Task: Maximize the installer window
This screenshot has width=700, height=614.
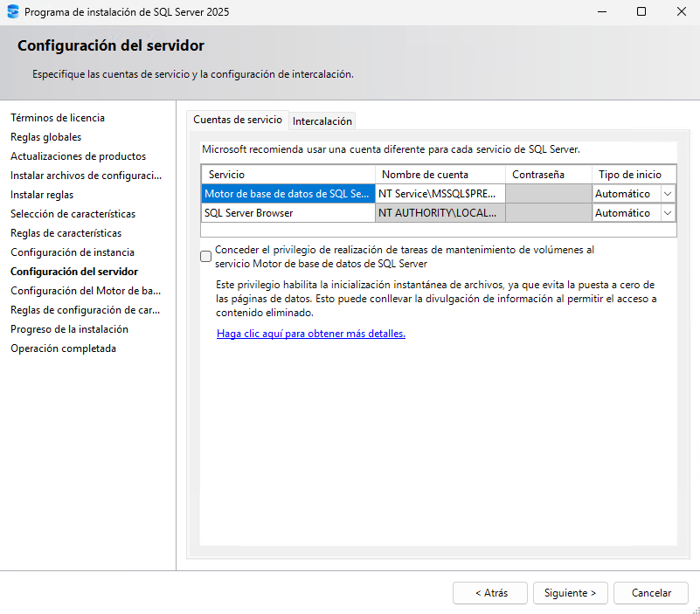Action: tap(641, 12)
